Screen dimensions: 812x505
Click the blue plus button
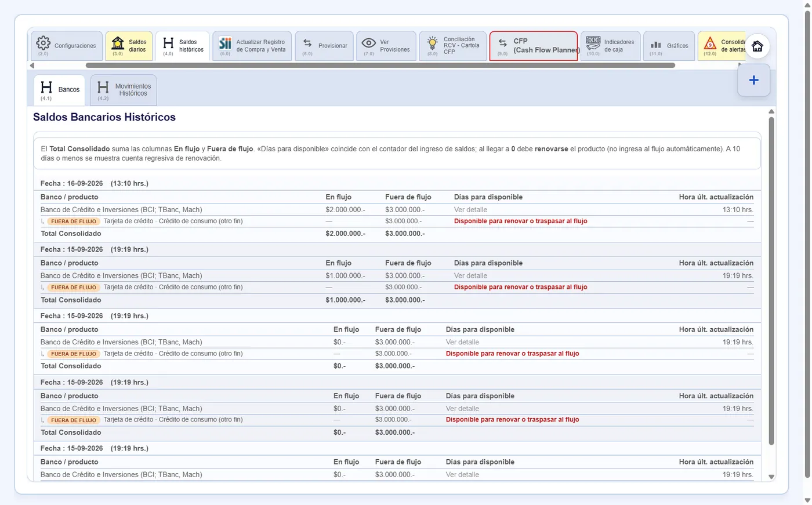(754, 81)
